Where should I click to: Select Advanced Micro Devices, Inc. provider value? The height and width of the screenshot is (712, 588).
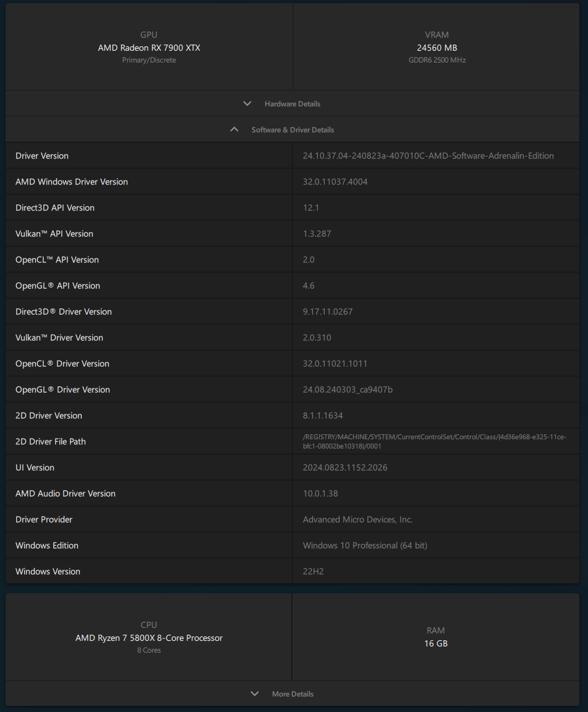click(x=357, y=520)
